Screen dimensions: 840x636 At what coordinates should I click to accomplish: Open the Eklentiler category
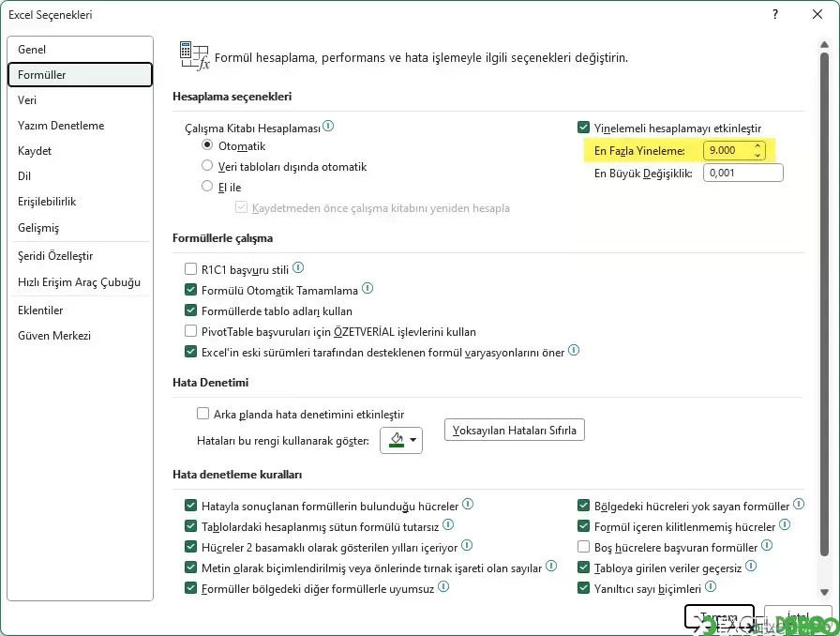(81, 310)
